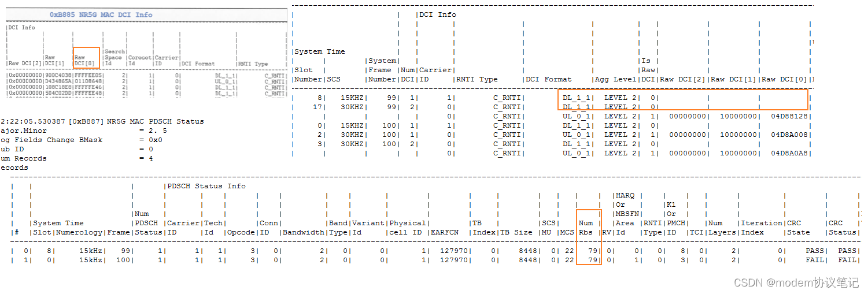This screenshot has height=294, width=868.
Task: Click the "Band Type" column header
Action: coord(338,228)
